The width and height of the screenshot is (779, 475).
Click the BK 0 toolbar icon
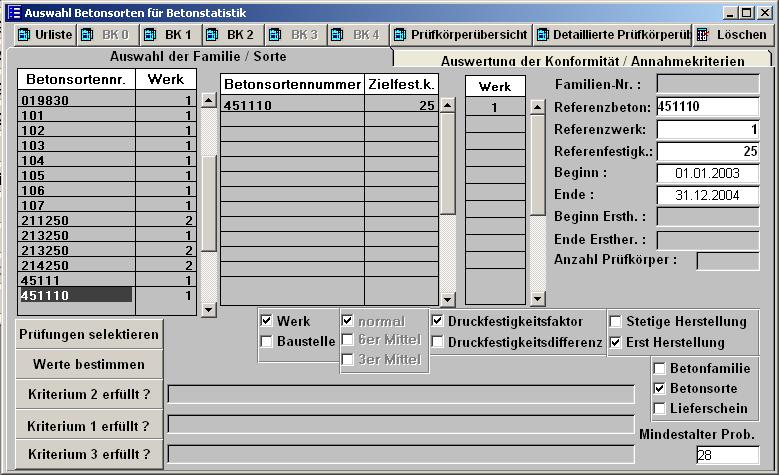pyautogui.click(x=86, y=35)
